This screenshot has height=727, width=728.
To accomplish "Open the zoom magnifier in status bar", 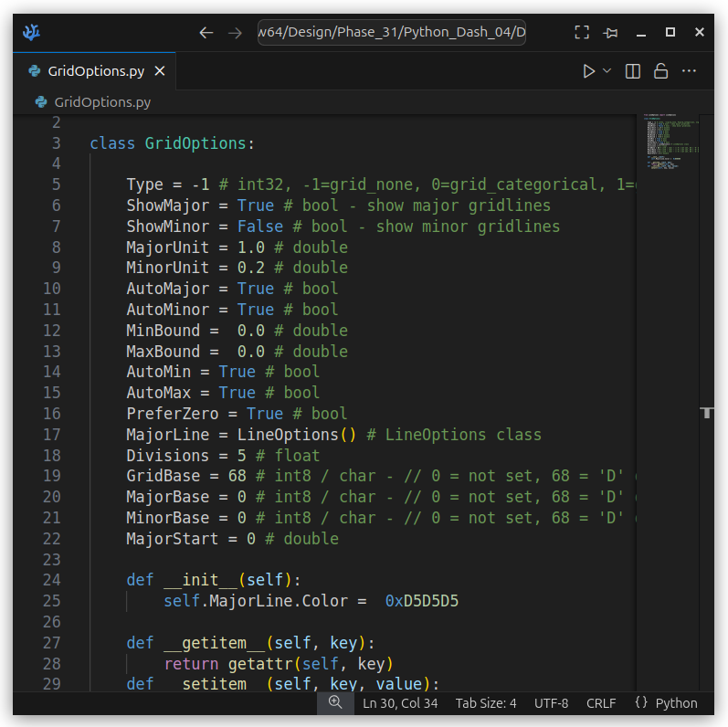I will [335, 702].
